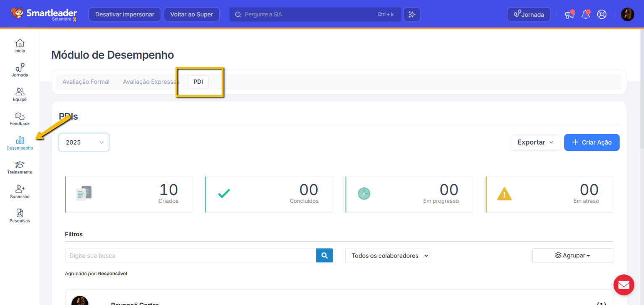The image size is (644, 305).
Task: Click the megaphone announcements icon
Action: pyautogui.click(x=569, y=15)
